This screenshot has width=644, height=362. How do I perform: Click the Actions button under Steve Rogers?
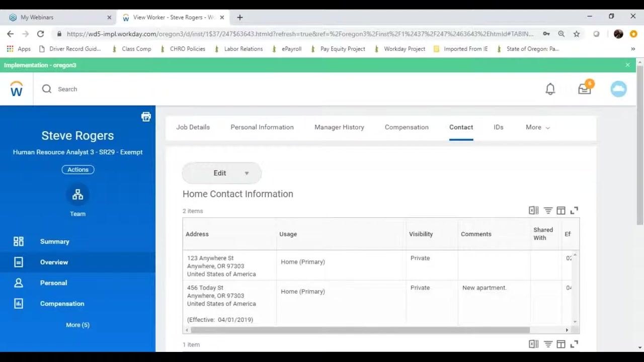pos(78,169)
